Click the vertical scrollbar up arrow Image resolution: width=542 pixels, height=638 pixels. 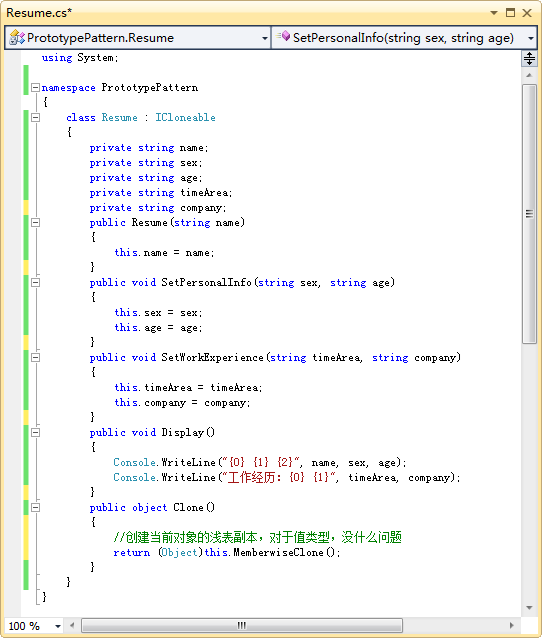pyautogui.click(x=529, y=75)
